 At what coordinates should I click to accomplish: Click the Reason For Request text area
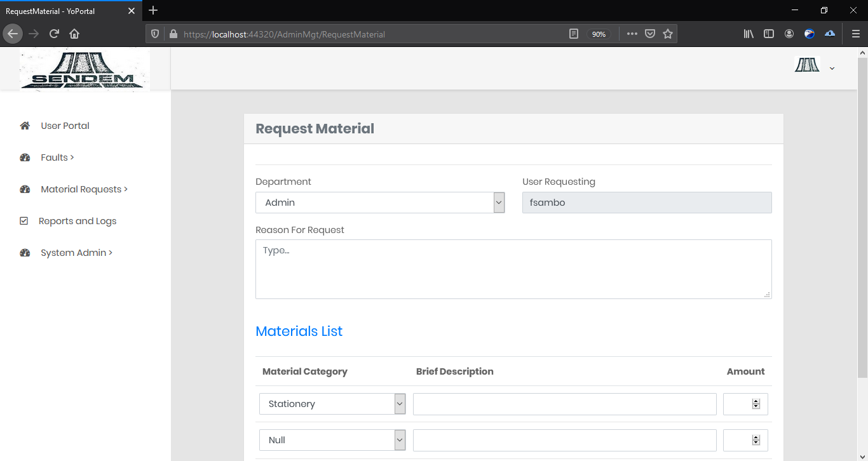pos(513,269)
